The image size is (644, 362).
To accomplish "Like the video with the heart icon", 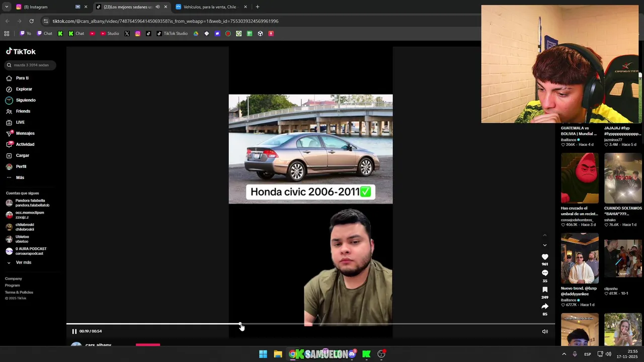I will 545,257.
